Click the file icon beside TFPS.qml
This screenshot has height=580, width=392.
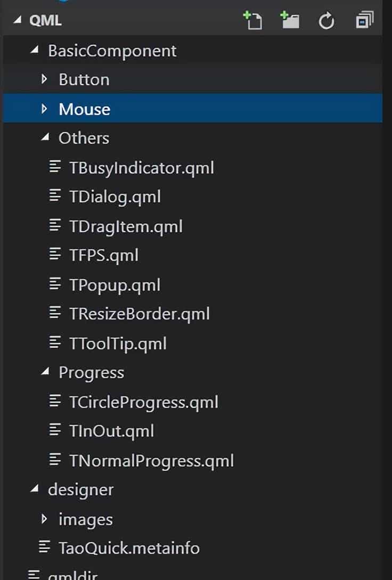tap(55, 255)
